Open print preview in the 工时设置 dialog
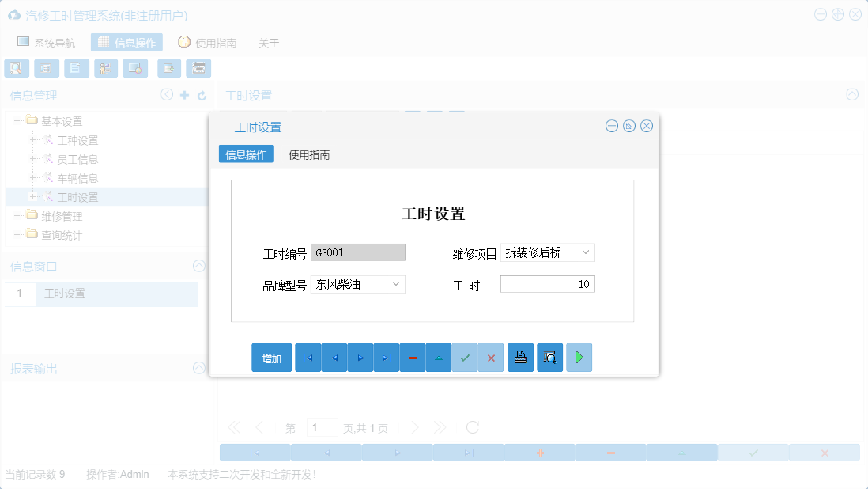The image size is (868, 489). click(549, 357)
